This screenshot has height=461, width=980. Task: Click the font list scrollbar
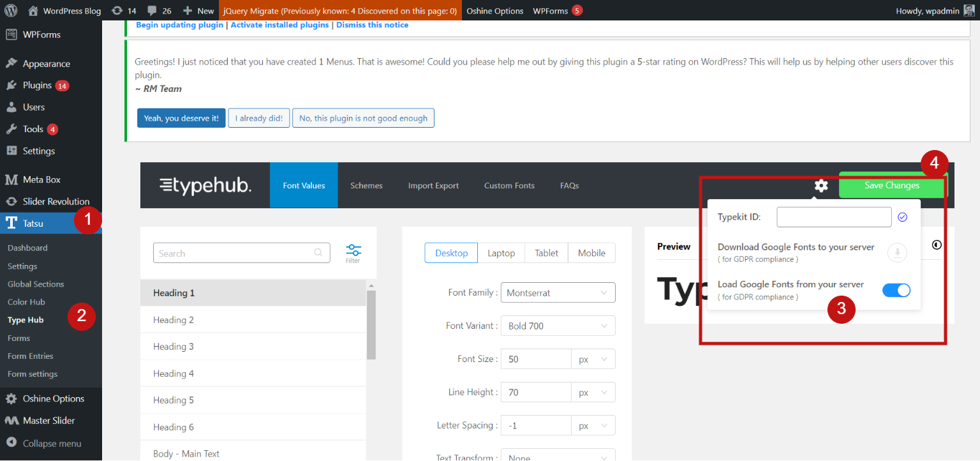(x=371, y=325)
